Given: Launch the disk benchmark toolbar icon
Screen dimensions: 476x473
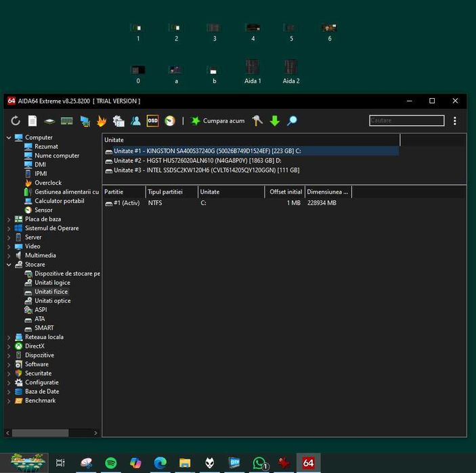Looking at the screenshot, I should click(49, 121).
